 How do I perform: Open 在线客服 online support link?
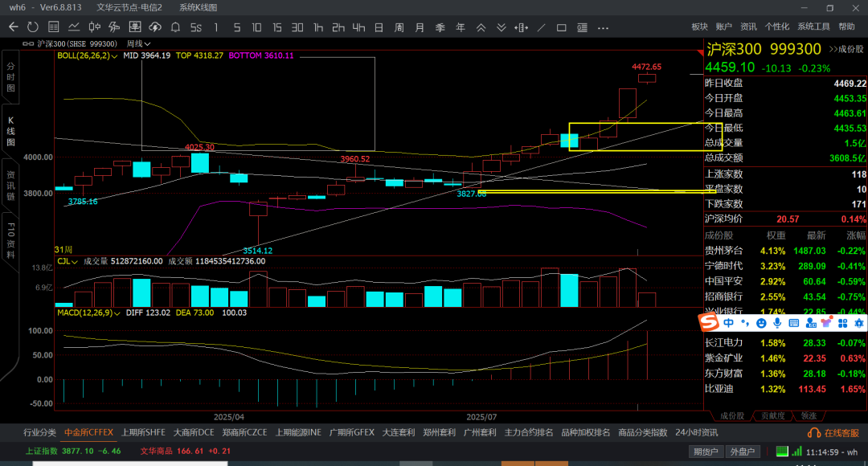(x=836, y=433)
